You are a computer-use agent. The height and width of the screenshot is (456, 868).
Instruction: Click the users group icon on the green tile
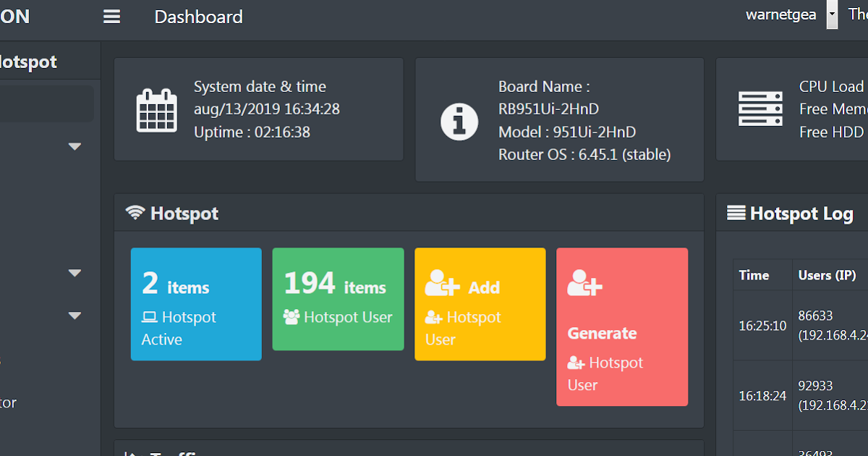(x=291, y=317)
